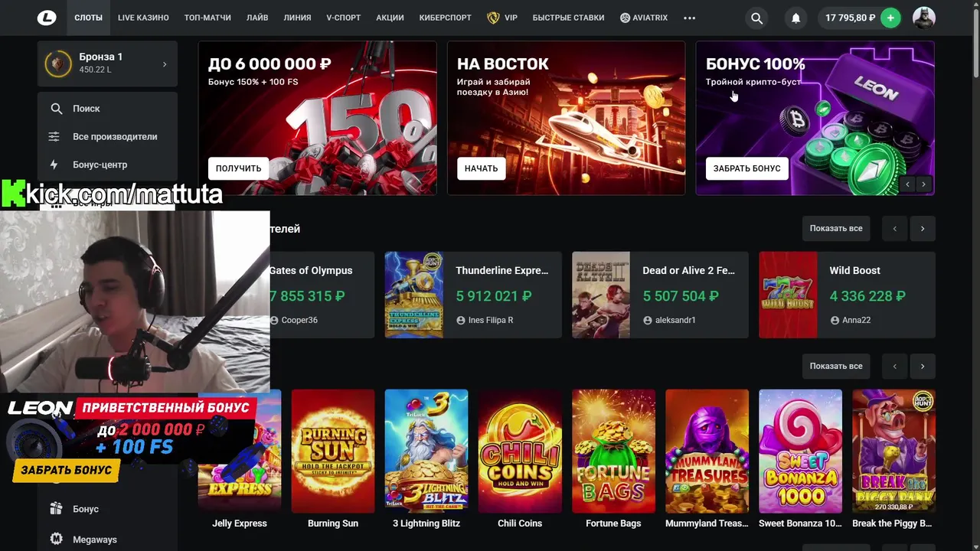Image resolution: width=980 pixels, height=551 pixels.
Task: Open the КИБЕРСПОРТ menu item
Action: (x=446, y=18)
